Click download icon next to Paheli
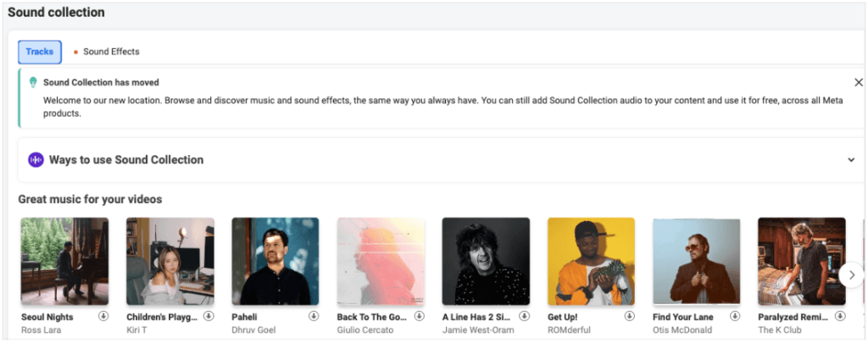Screen dimensions: 868x343 click(314, 316)
